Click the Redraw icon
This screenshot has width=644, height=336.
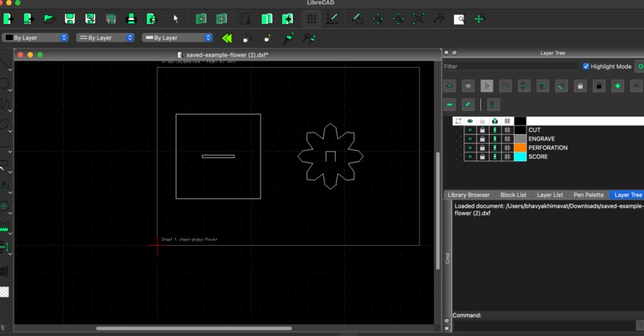pyautogui.click(x=357, y=19)
